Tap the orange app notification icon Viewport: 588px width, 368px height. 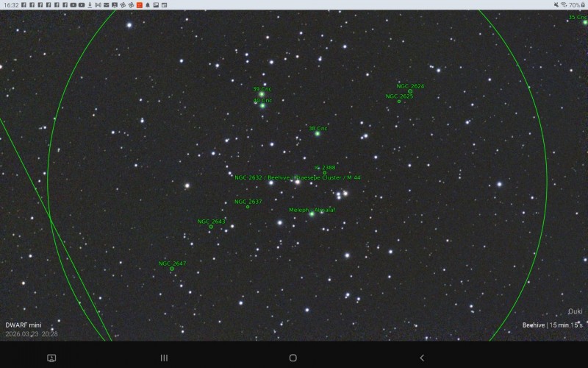(140, 5)
